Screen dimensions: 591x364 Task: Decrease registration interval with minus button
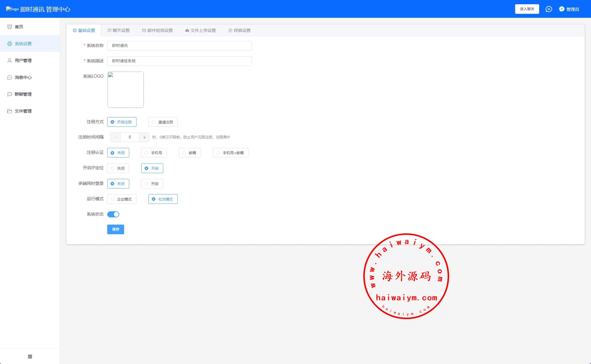click(115, 137)
